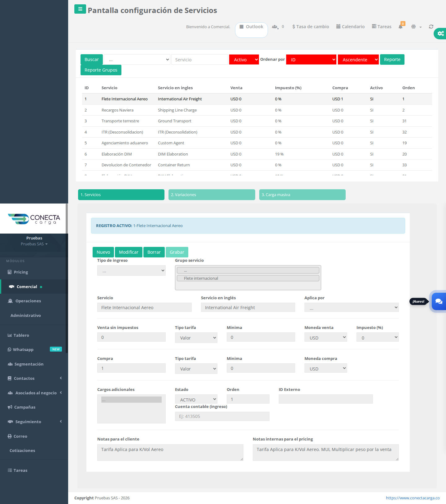Screen dimensions: 446x504
Task: Toggle the hamburger menu button
Action: click(x=80, y=9)
